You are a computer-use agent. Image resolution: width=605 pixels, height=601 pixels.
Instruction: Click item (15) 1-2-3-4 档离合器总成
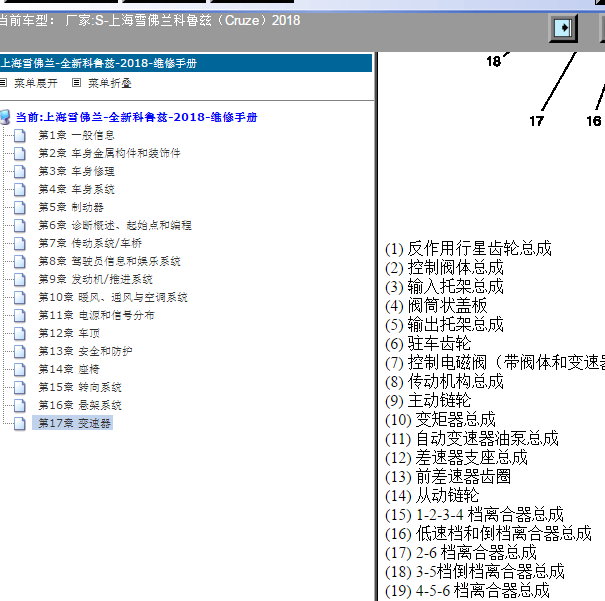click(x=475, y=515)
